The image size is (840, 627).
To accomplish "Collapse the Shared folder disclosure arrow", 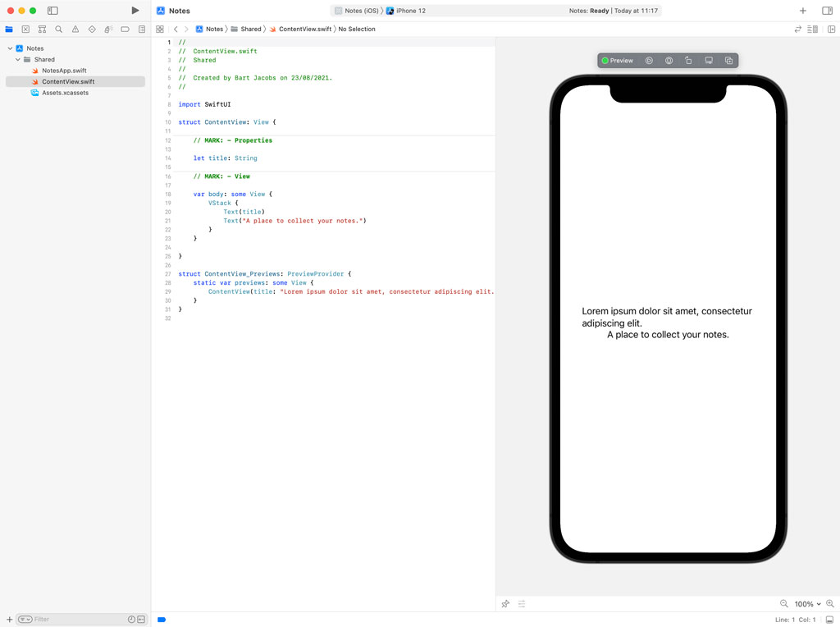I will coord(18,59).
